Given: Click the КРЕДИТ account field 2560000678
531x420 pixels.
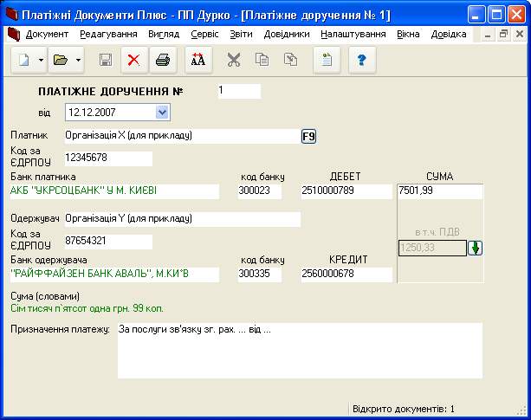Looking at the screenshot, I should pos(346,275).
